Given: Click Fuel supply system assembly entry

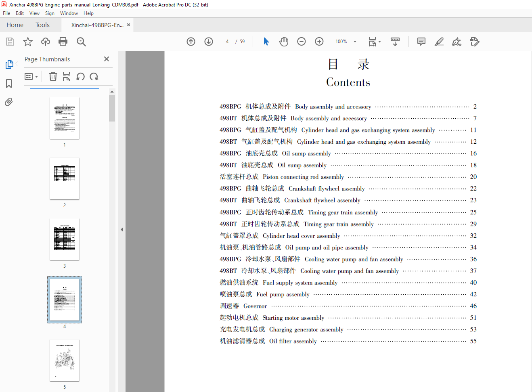Looking at the screenshot, I should click(348, 283).
